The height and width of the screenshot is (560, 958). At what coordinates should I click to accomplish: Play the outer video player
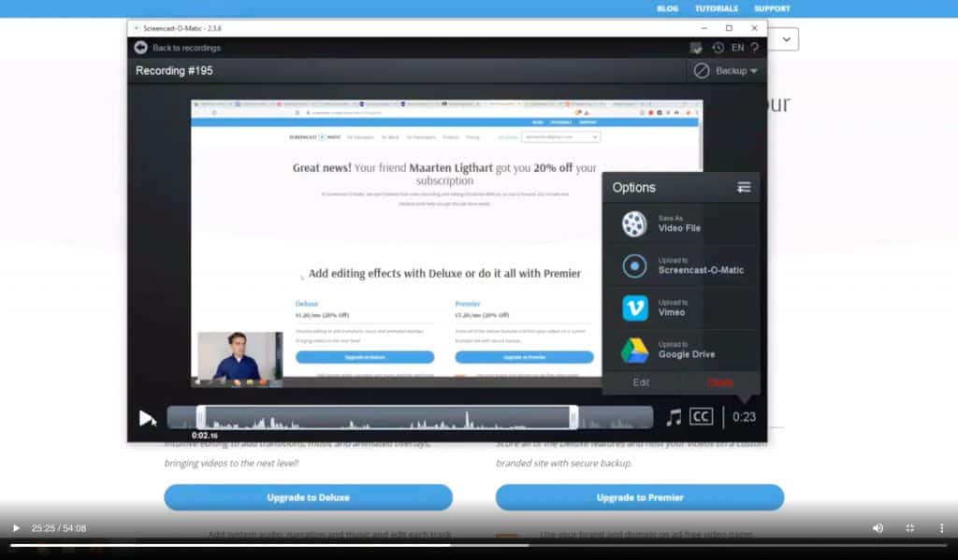(16, 528)
